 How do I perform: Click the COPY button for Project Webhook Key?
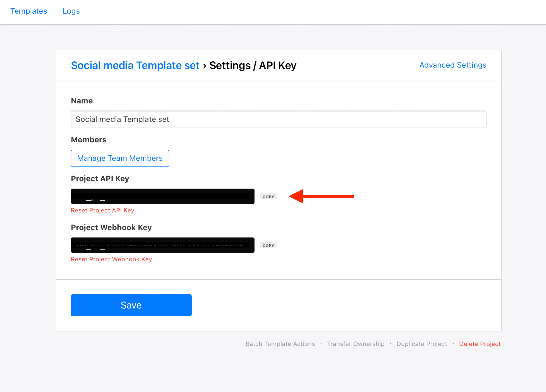click(268, 245)
